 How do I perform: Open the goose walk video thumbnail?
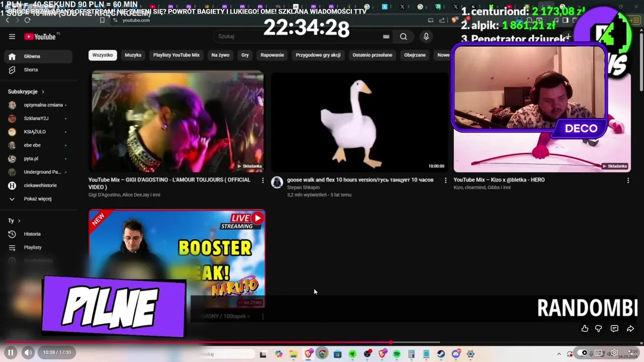click(x=359, y=122)
